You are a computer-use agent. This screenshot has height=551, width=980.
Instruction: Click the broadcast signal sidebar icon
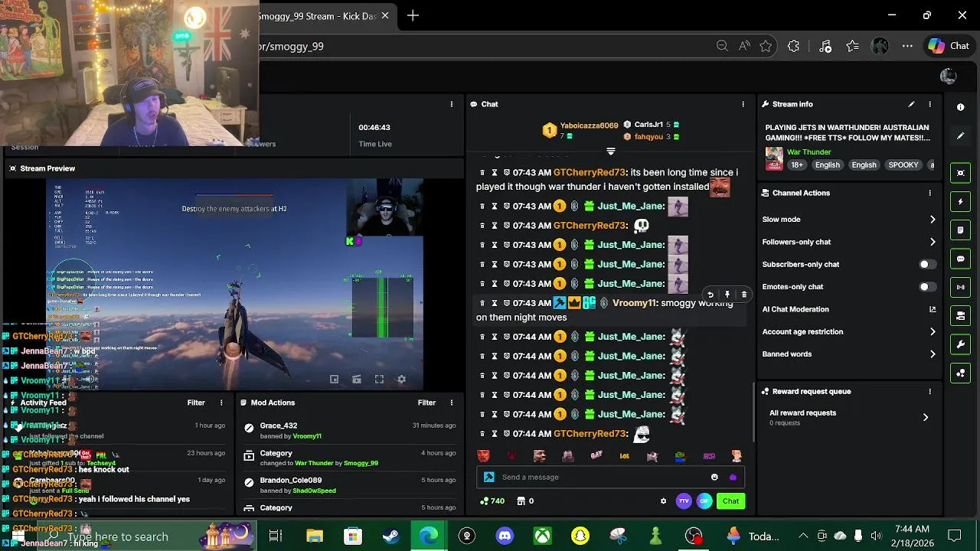click(x=960, y=287)
